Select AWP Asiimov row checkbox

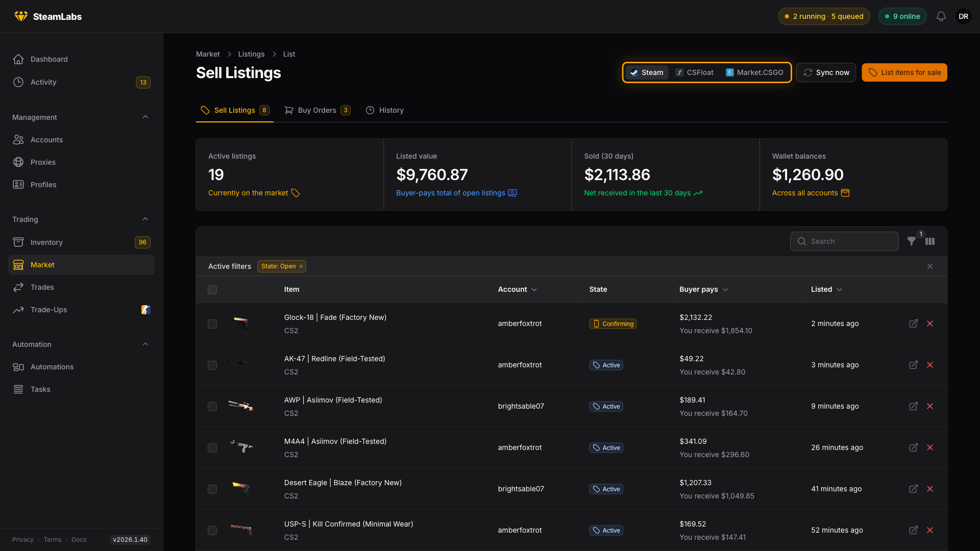(x=212, y=407)
